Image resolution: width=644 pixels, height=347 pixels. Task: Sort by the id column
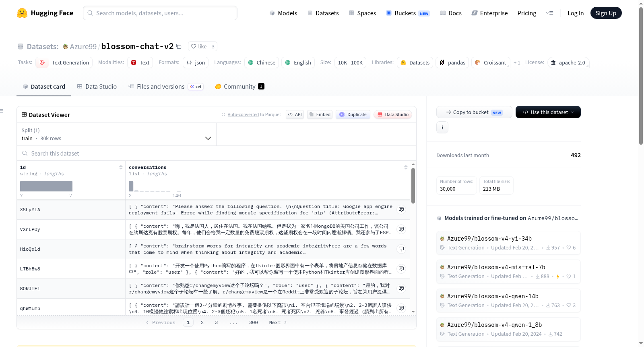[x=121, y=167]
